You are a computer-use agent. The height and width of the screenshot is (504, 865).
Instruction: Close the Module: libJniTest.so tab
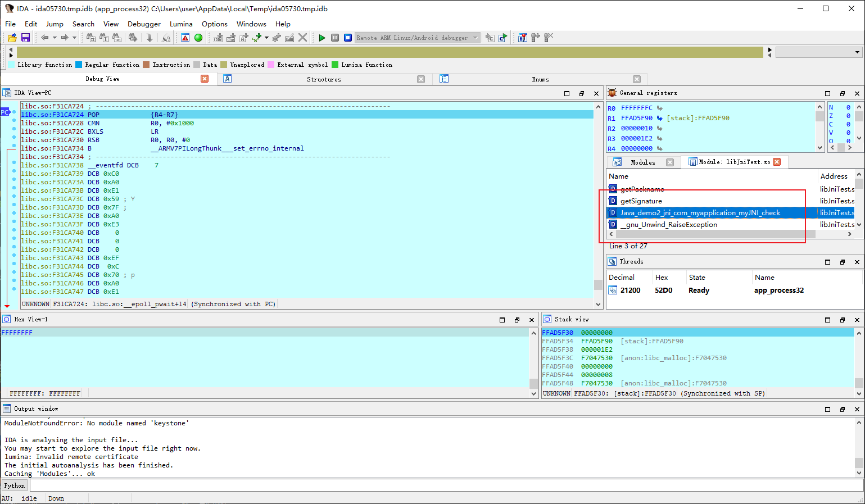(x=777, y=162)
